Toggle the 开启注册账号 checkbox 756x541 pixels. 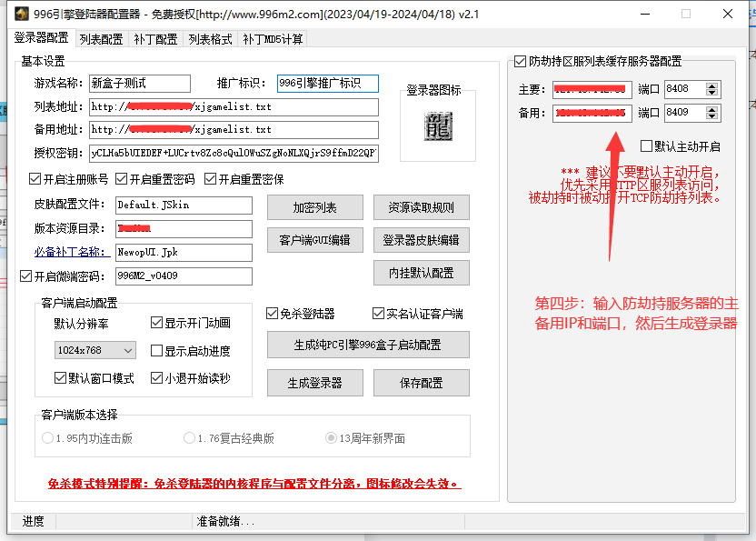click(35, 179)
